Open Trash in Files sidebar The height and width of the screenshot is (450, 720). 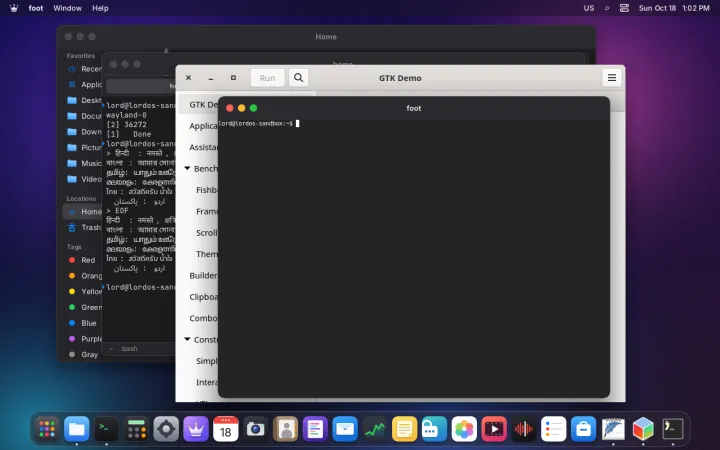[84, 227]
